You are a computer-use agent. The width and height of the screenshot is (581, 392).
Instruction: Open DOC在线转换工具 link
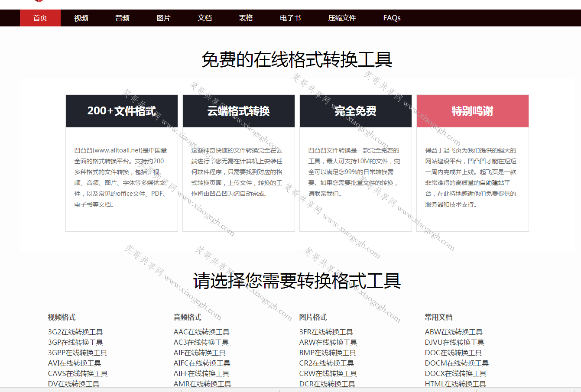click(x=453, y=353)
